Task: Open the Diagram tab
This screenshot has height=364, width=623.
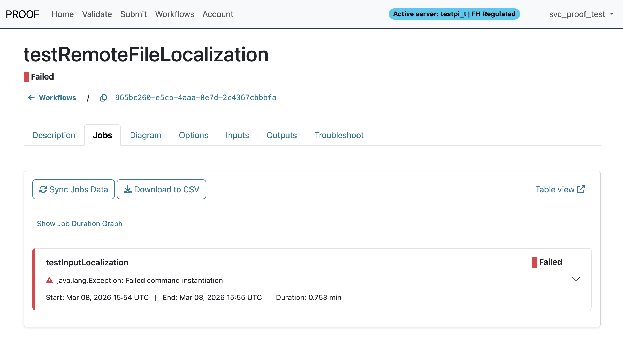Action: click(146, 135)
